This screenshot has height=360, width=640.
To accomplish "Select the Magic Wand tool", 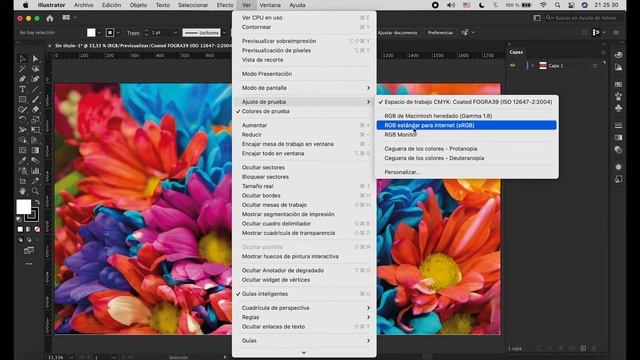I will pos(22,69).
